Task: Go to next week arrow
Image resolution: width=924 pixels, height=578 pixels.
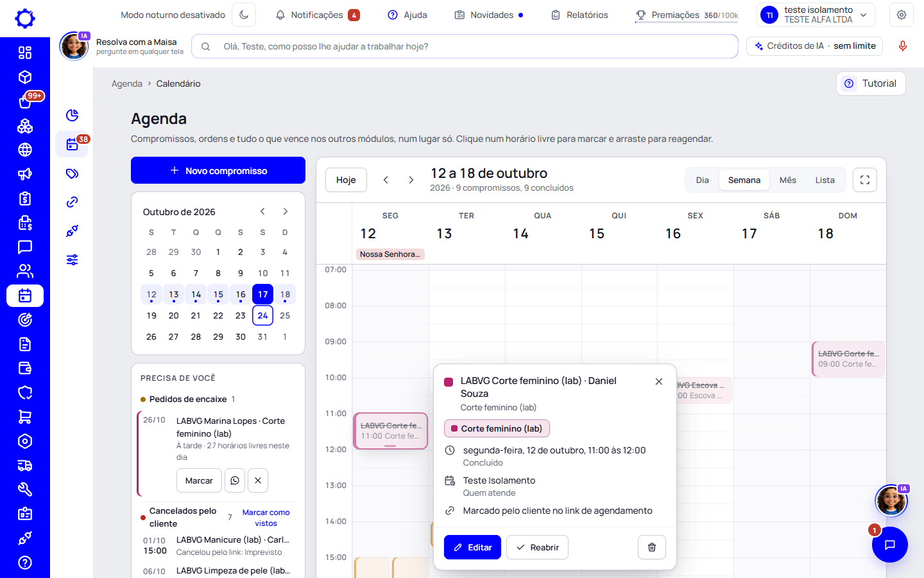Action: click(x=411, y=180)
